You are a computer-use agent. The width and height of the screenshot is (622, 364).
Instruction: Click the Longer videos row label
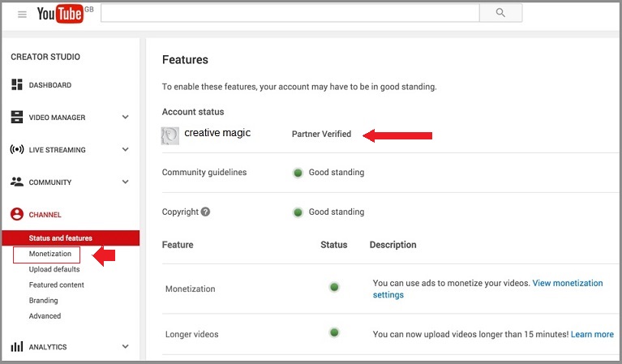[x=192, y=334]
